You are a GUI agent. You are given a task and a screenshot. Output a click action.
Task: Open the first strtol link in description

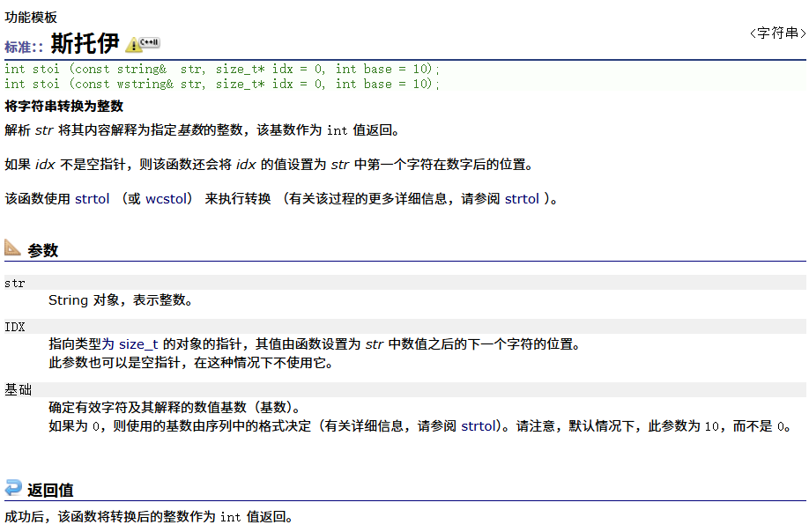(x=93, y=199)
